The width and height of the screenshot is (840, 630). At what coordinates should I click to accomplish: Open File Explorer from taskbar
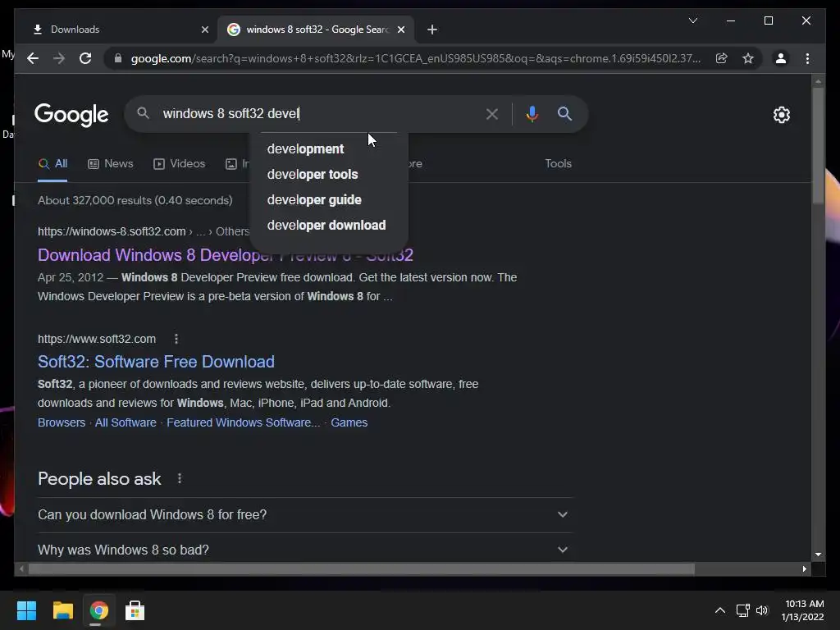coord(62,610)
